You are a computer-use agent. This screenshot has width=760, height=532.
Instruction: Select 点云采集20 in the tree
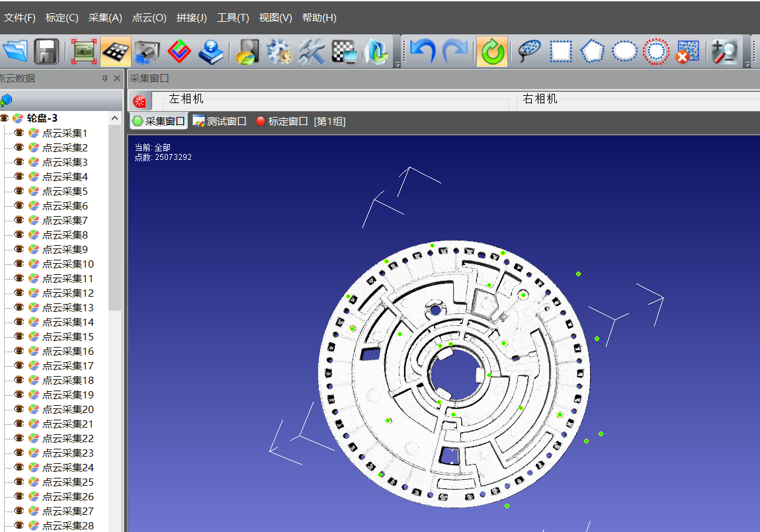coord(68,409)
